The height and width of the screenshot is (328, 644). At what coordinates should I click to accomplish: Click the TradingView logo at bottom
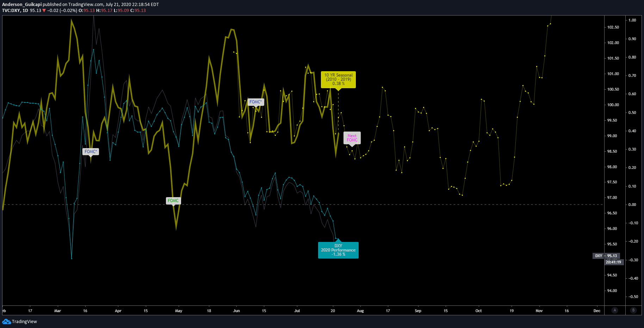pos(20,321)
